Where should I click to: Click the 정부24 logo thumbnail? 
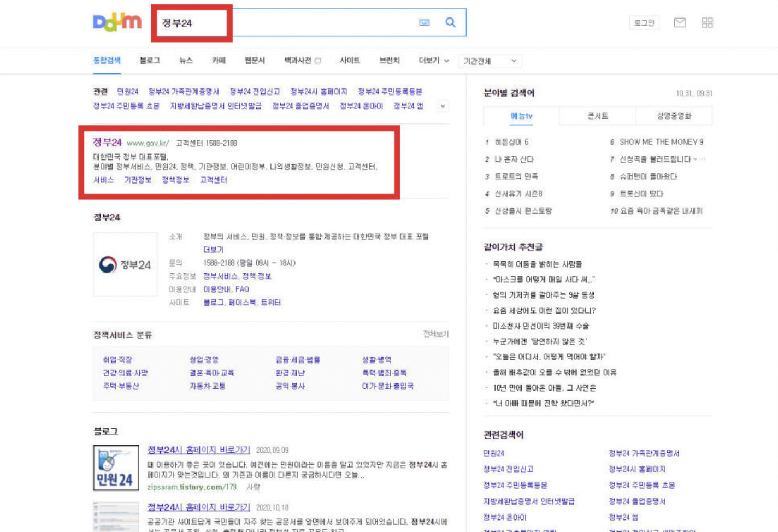[125, 264]
